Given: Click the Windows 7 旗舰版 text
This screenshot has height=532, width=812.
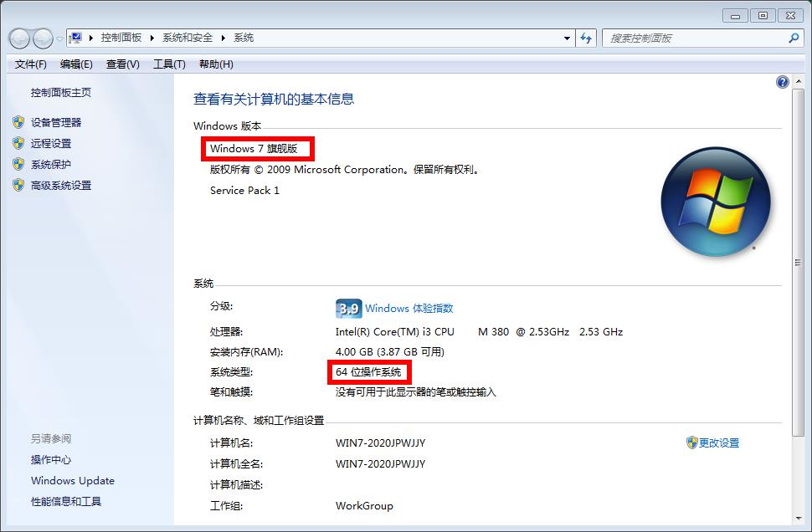Looking at the screenshot, I should [254, 149].
